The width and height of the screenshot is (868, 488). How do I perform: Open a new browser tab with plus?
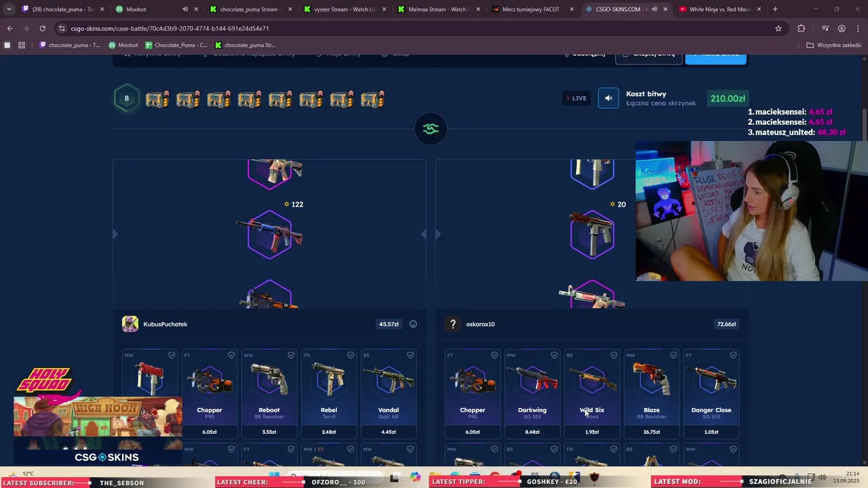point(775,9)
